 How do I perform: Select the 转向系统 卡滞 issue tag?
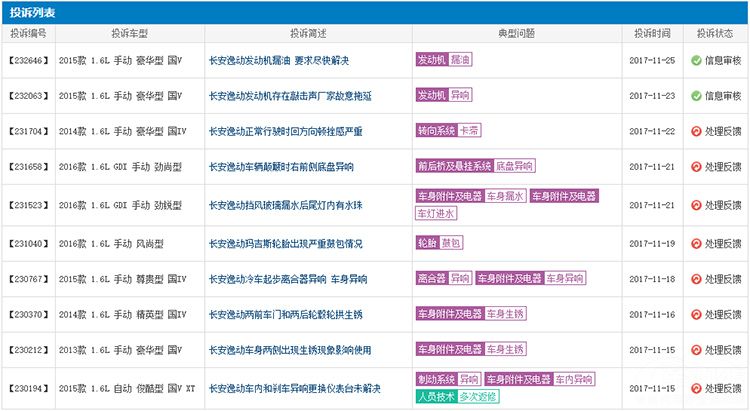(x=448, y=131)
